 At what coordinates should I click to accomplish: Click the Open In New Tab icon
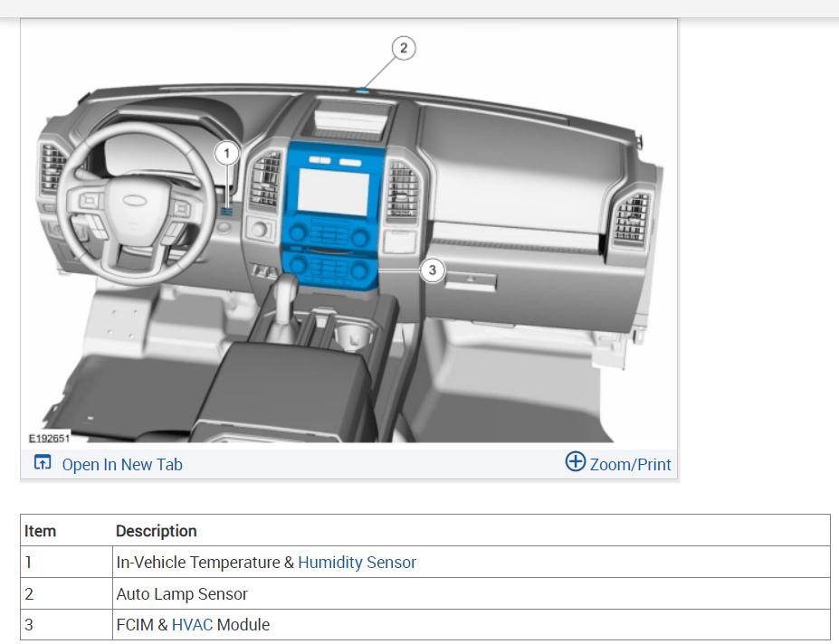pyautogui.click(x=43, y=462)
